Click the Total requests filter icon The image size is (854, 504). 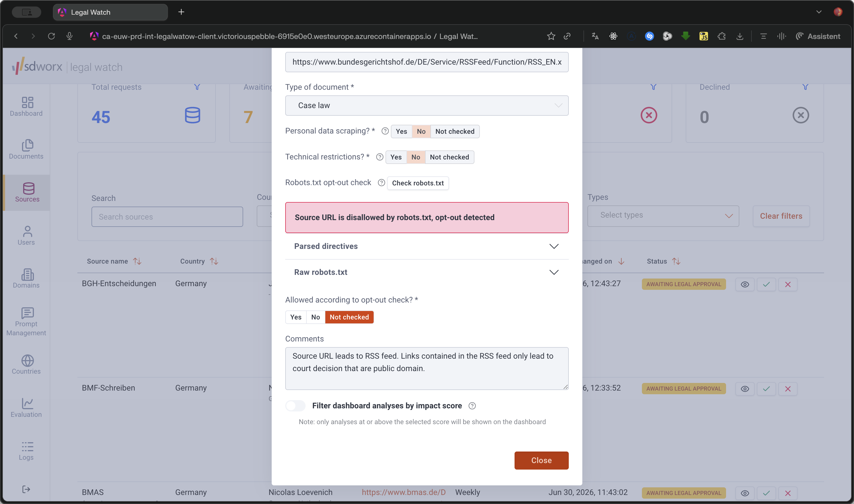pyautogui.click(x=197, y=87)
